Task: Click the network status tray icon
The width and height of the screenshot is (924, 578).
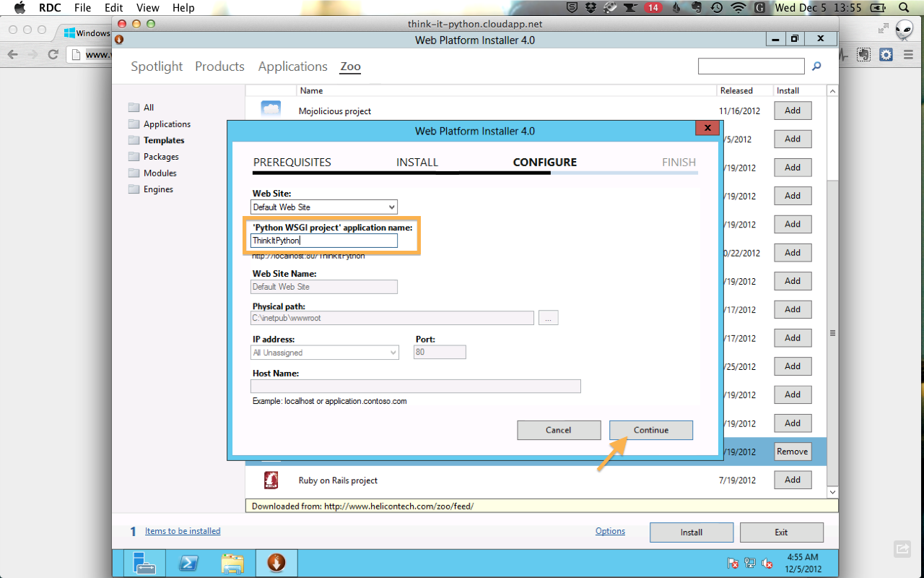Action: tap(750, 563)
